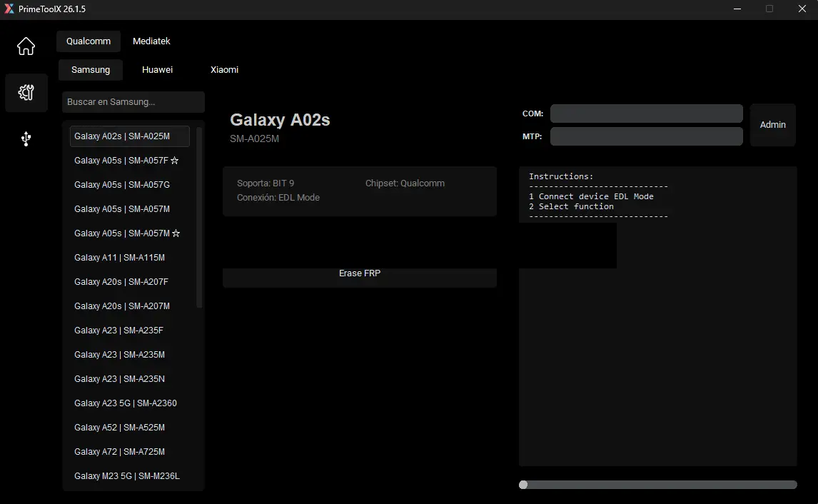This screenshot has width=818, height=504.
Task: Click the Admin button
Action: [772, 125]
